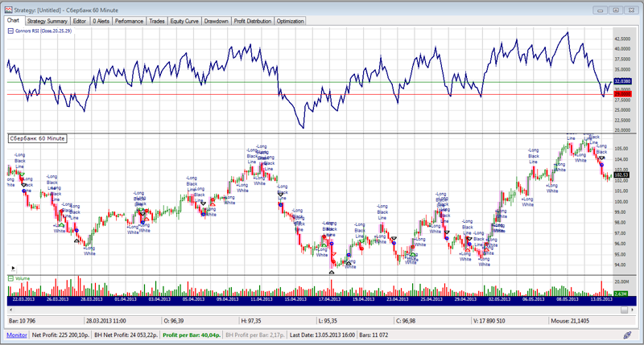Image resolution: width=644 pixels, height=345 pixels.
Task: View the Equity Curve tab
Action: pos(184,21)
